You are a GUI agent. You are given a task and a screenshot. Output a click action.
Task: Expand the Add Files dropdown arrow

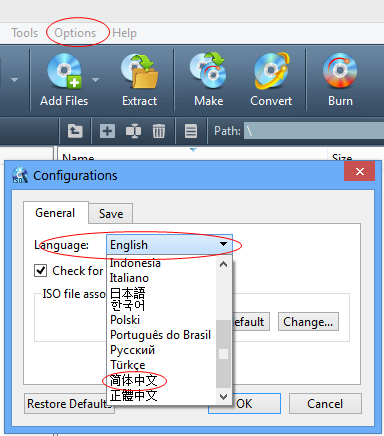pos(95,80)
